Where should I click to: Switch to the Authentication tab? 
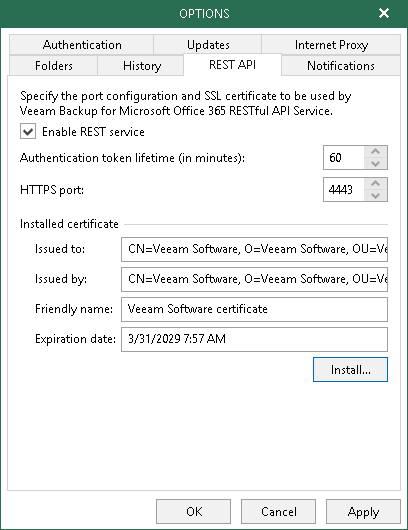pyautogui.click(x=81, y=45)
